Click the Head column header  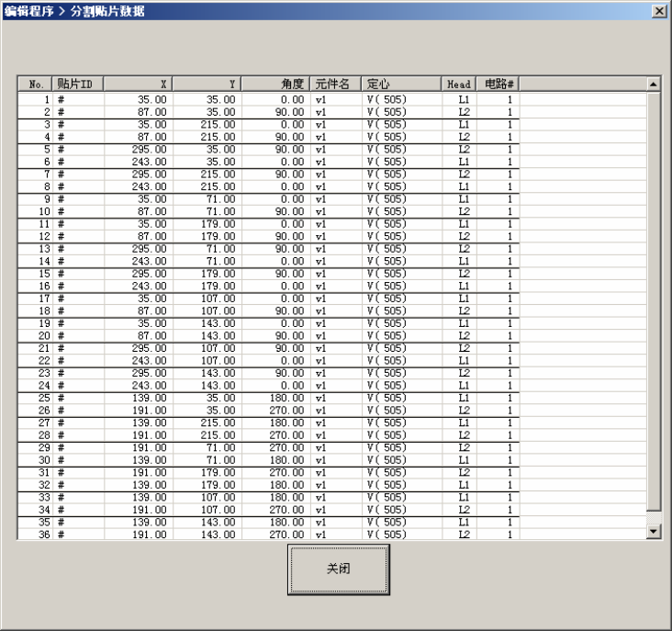click(x=459, y=84)
